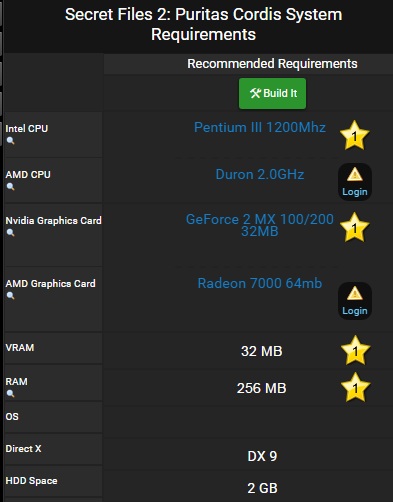Click the OS row label

(x=12, y=416)
